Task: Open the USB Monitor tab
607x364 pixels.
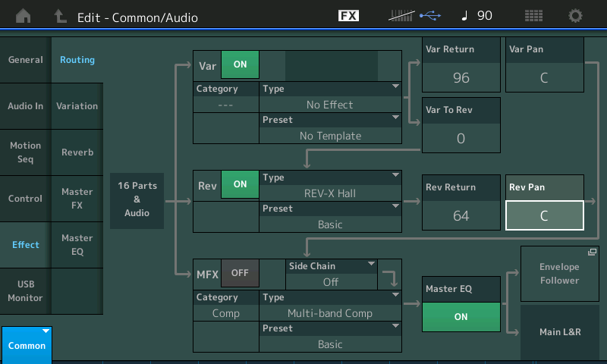Action: coord(26,291)
